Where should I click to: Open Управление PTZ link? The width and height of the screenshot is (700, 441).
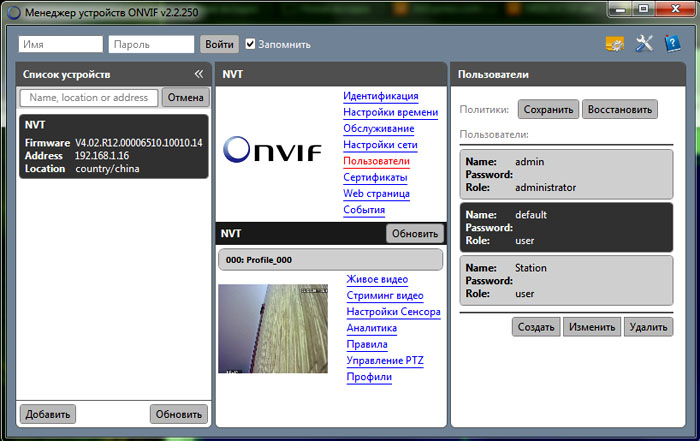384,360
